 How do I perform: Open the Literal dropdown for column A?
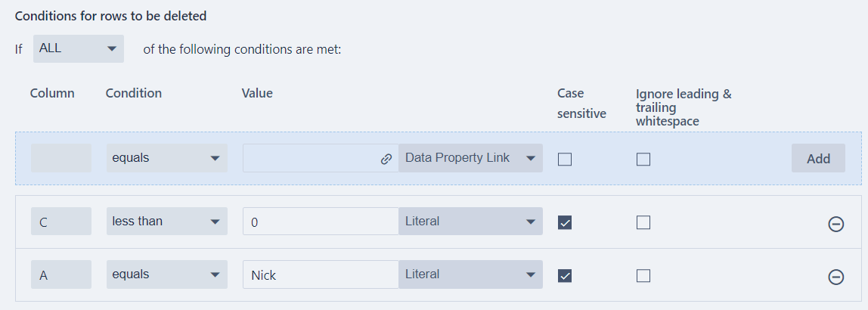[470, 274]
